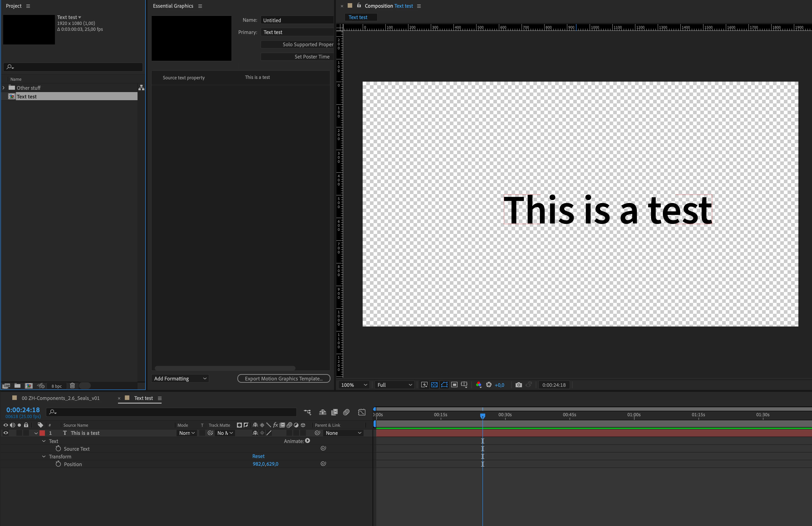812x526 pixels.
Task: Click the Take Snapshot camera icon
Action: [x=519, y=385]
